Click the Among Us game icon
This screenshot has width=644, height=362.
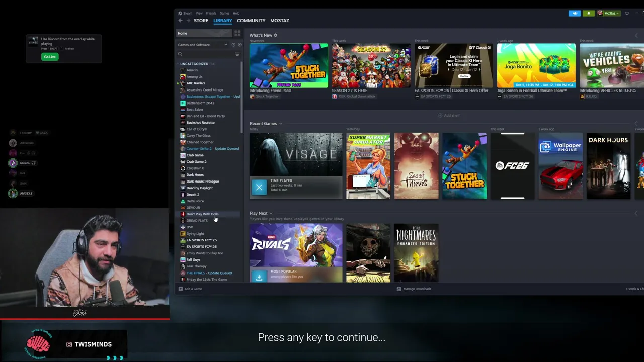click(x=183, y=77)
